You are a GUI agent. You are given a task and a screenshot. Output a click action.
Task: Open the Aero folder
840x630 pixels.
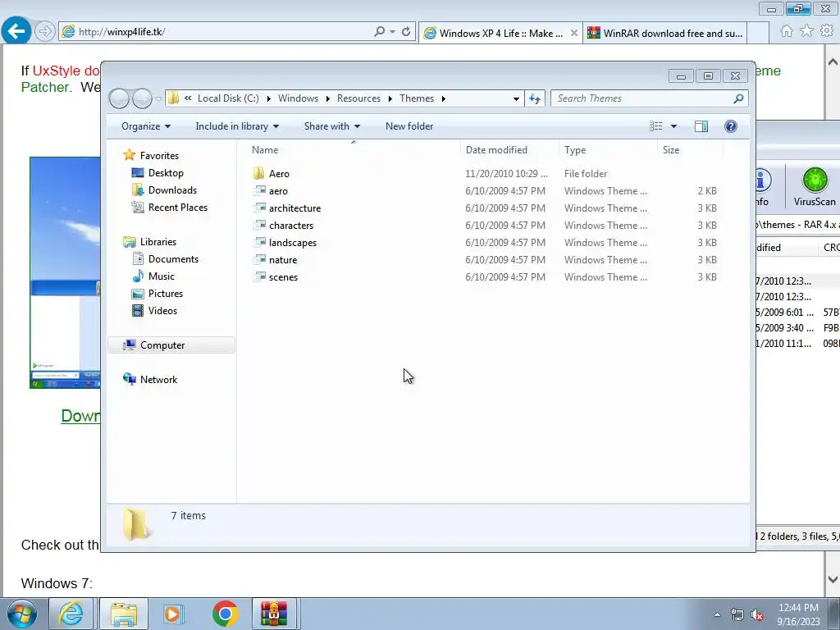click(279, 174)
